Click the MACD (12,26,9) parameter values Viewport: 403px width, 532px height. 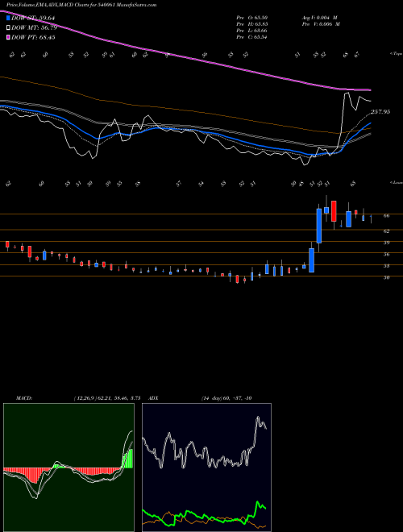pos(106,398)
